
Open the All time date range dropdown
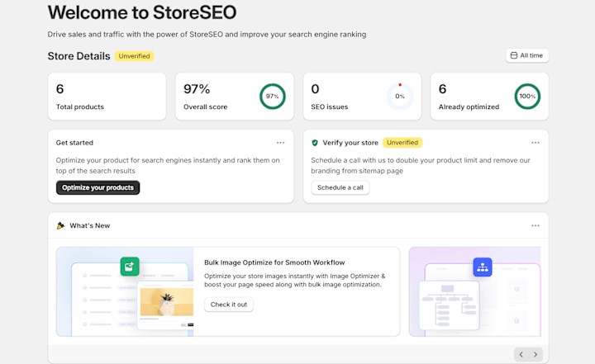527,55
